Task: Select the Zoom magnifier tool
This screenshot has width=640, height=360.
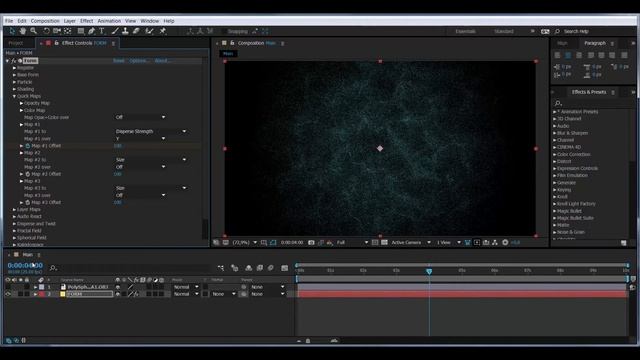Action: coord(33,31)
